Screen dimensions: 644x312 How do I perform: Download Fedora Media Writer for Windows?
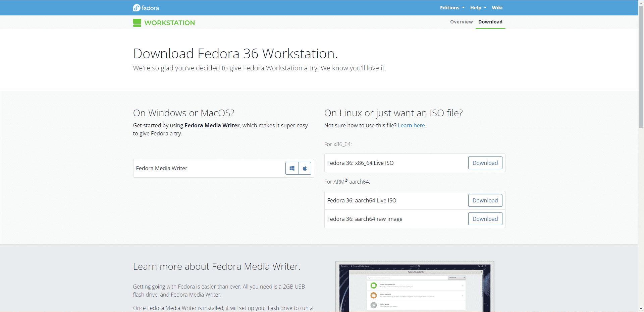pos(292,168)
